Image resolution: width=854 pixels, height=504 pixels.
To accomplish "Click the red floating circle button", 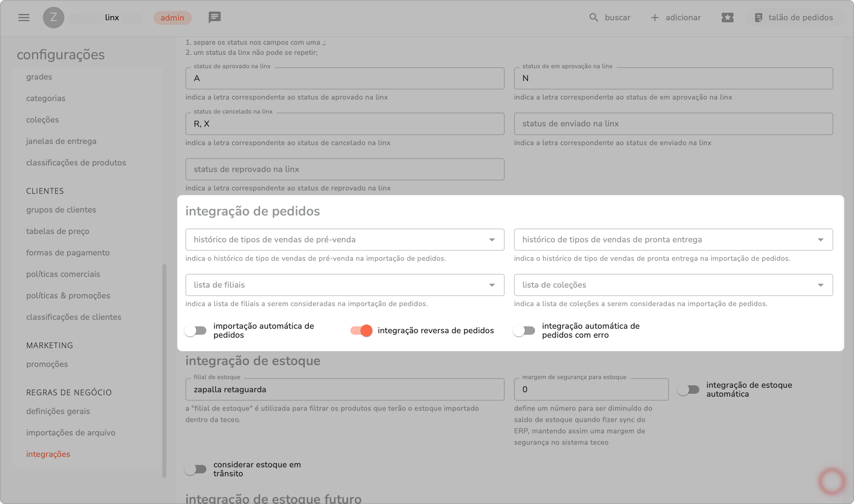I will point(832,481).
